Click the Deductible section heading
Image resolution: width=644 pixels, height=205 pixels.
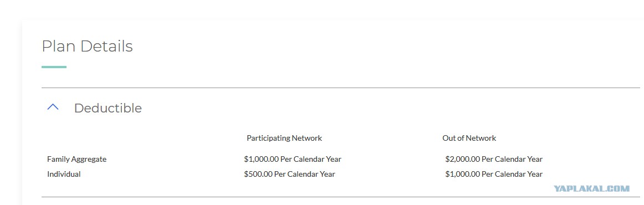click(x=108, y=108)
